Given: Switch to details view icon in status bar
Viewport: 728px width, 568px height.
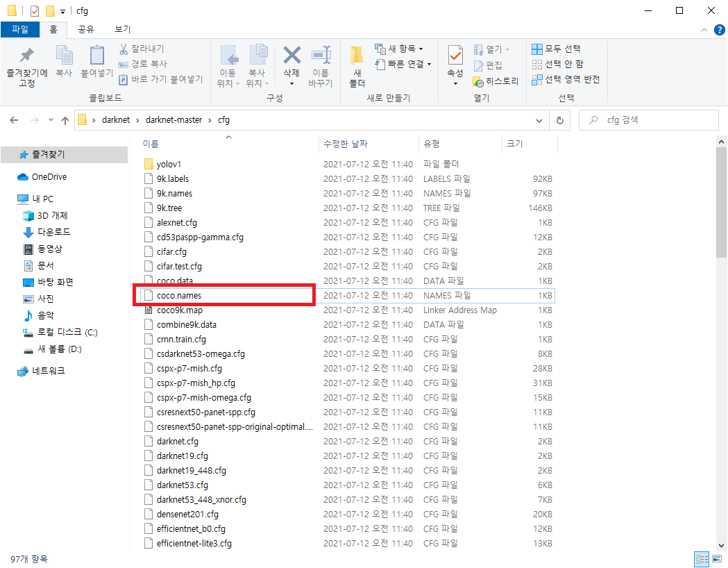Looking at the screenshot, I should click(702, 559).
